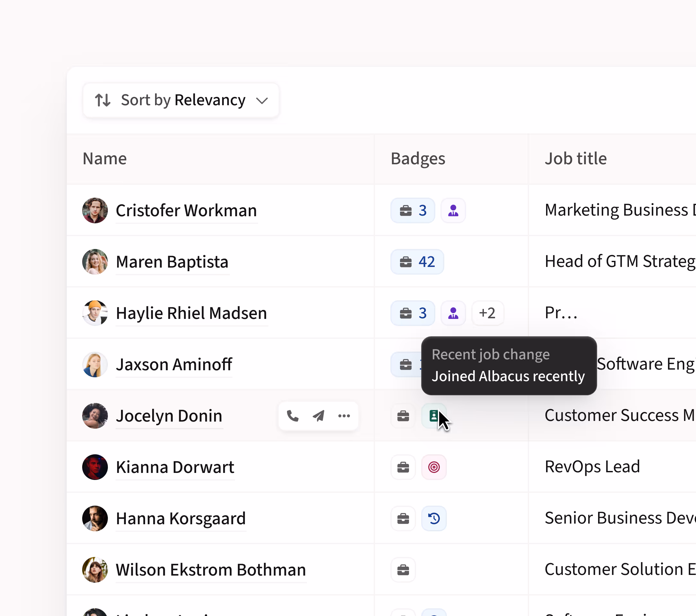Click the up-down sort arrows icon
This screenshot has width=696, height=616.
click(x=102, y=100)
